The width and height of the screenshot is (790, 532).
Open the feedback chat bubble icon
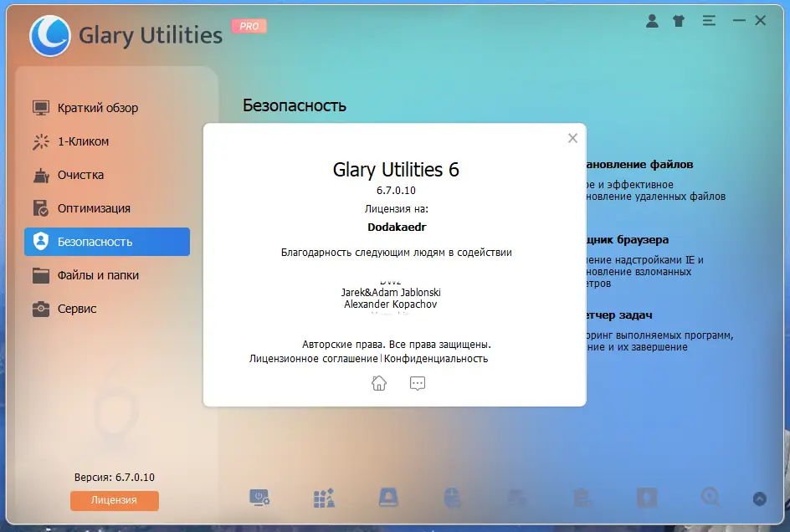point(417,383)
